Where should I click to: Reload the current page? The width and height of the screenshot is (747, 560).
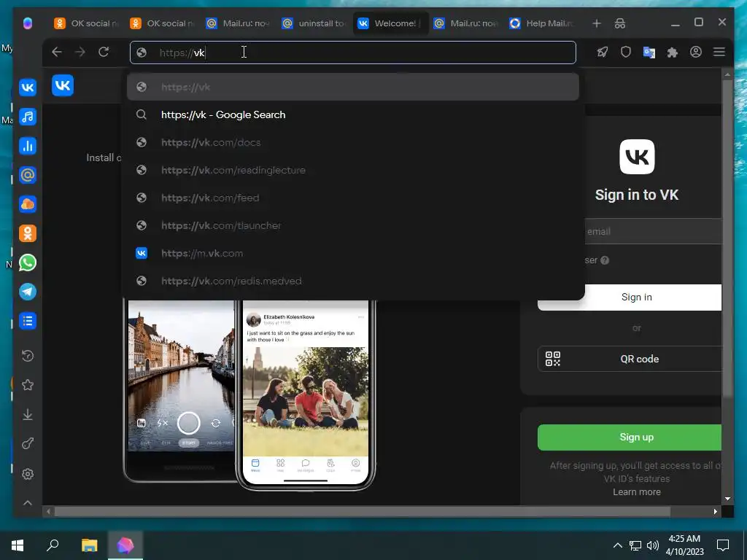[x=104, y=52]
